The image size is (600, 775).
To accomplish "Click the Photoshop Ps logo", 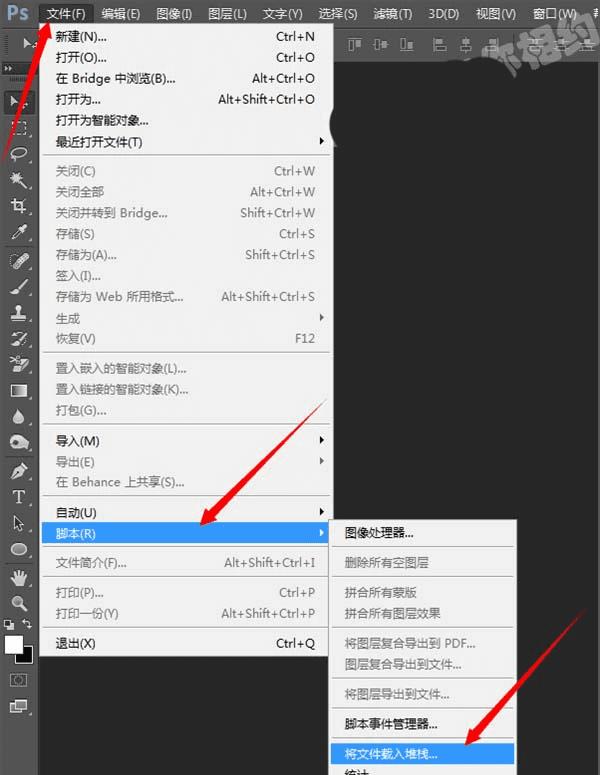I will point(18,13).
